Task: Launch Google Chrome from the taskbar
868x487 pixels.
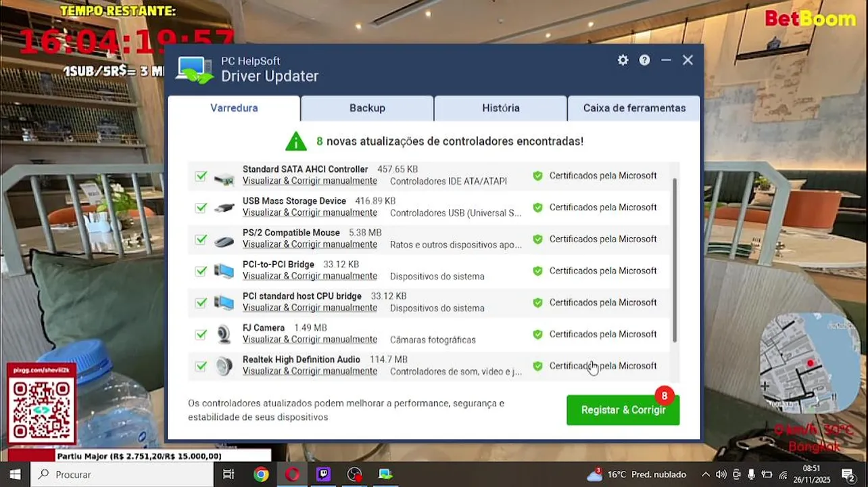Action: point(261,474)
